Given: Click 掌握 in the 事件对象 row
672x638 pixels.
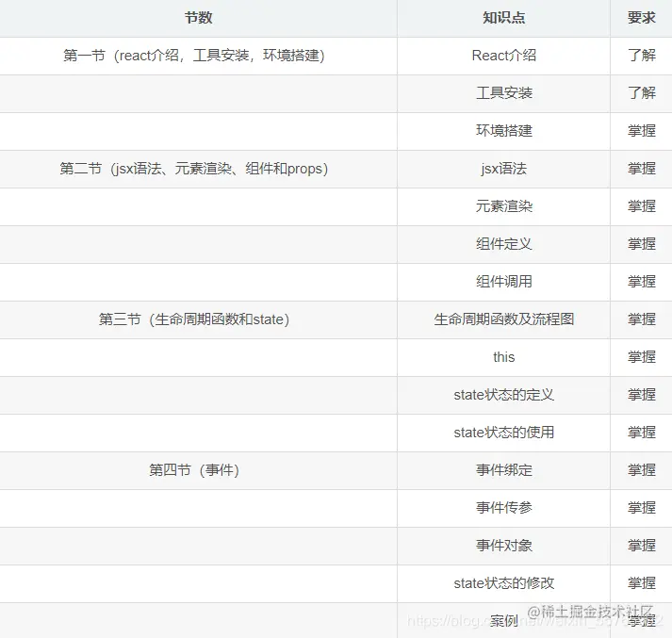Looking at the screenshot, I should (x=641, y=546).
